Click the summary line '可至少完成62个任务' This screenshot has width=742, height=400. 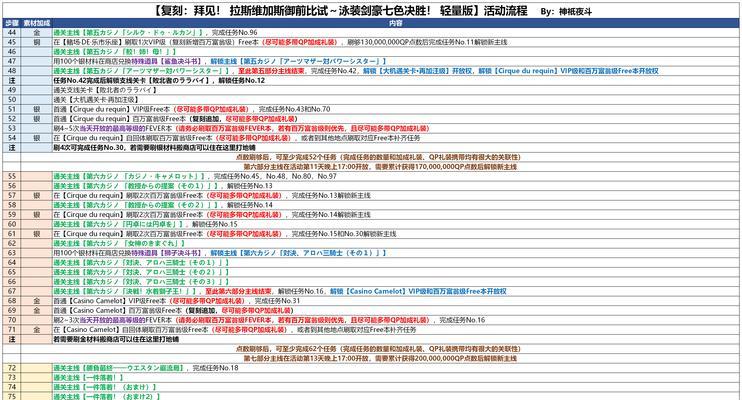(378, 349)
